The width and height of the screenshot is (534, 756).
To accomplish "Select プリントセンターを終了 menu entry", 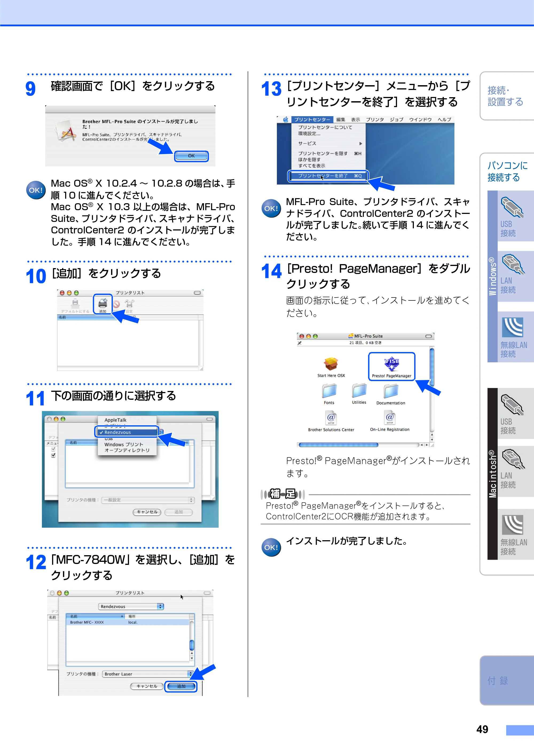I will point(328,176).
